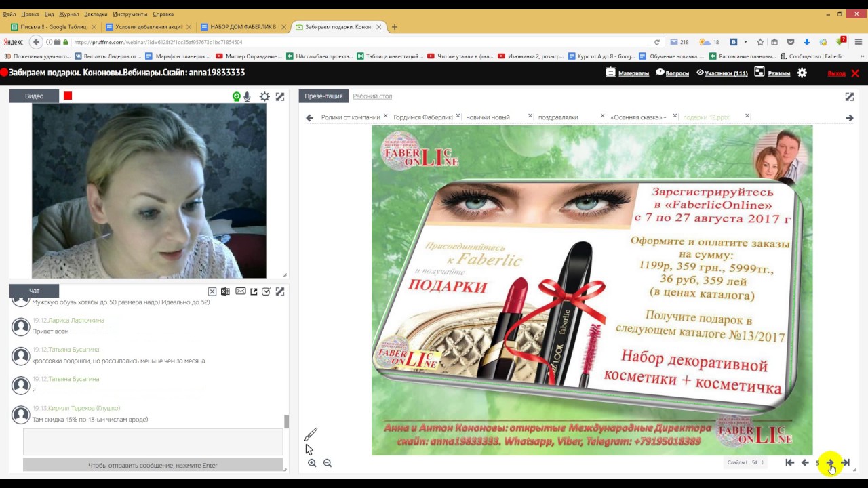
Task: Advance to the next slide
Action: (x=830, y=462)
